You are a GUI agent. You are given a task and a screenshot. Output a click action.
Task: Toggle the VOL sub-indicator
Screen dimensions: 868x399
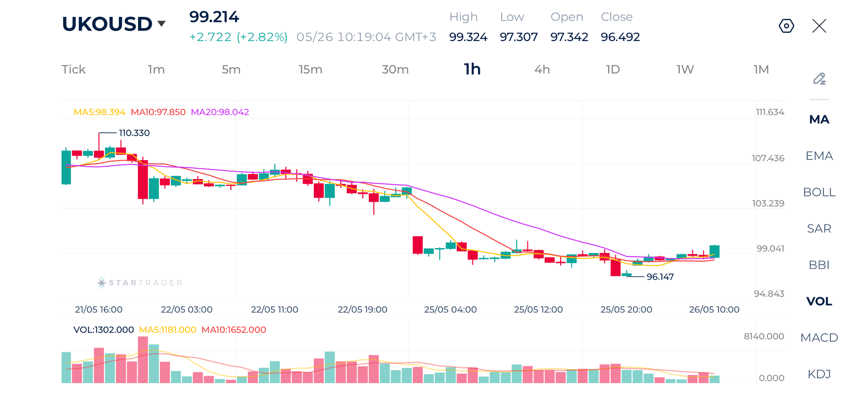point(819,301)
